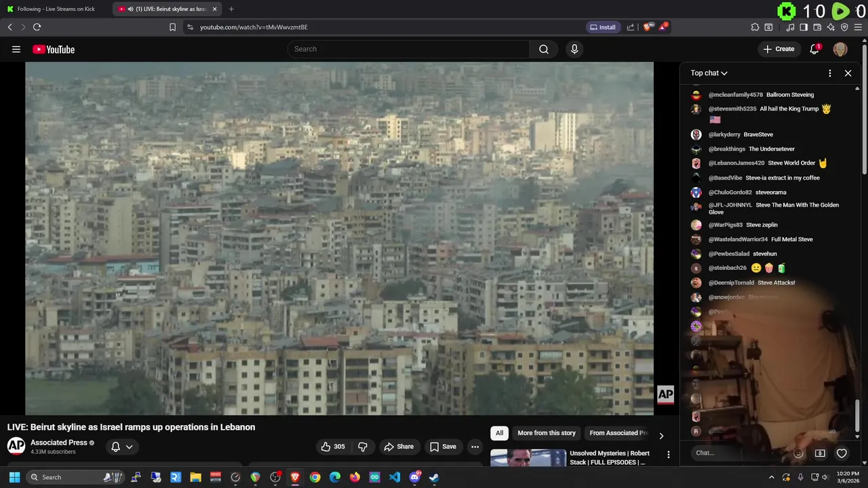The width and height of the screenshot is (868, 488).
Task: Save video to playlist
Action: click(x=443, y=447)
